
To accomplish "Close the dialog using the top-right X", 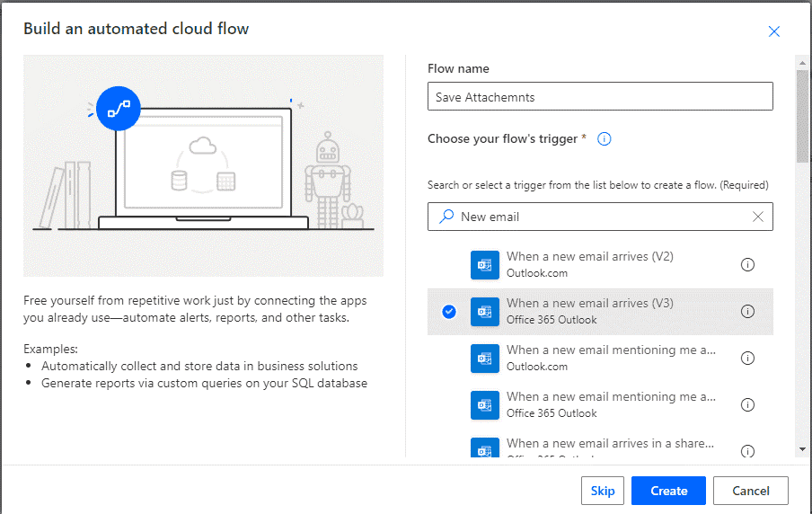I will point(774,31).
